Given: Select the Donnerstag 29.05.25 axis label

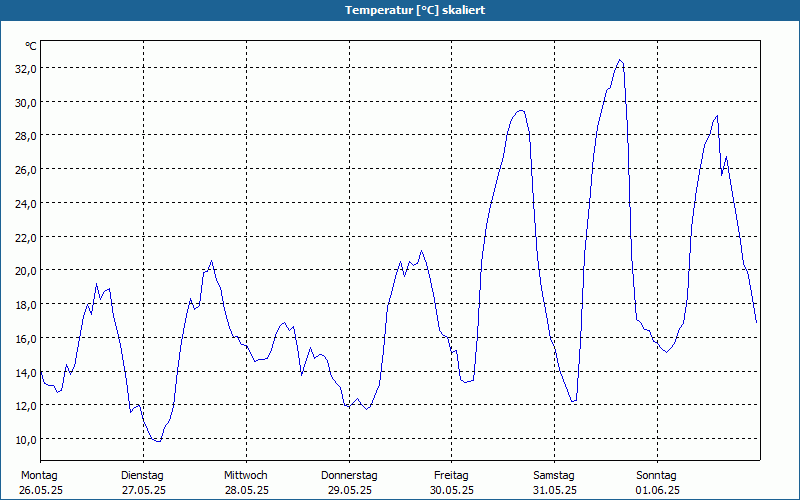Looking at the screenshot, I should pos(349,483).
